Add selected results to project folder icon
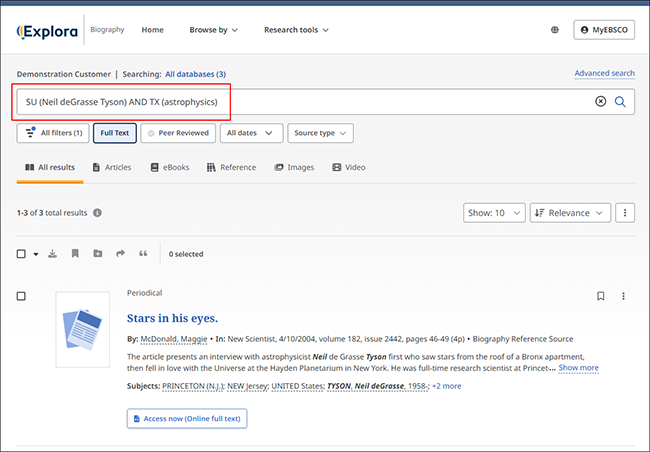 click(x=98, y=253)
